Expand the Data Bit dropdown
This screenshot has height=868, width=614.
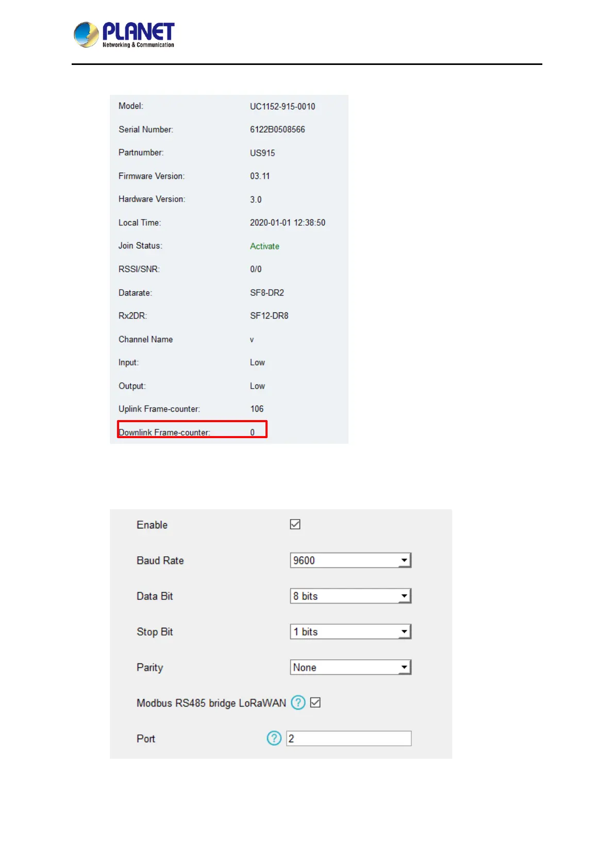[351, 596]
